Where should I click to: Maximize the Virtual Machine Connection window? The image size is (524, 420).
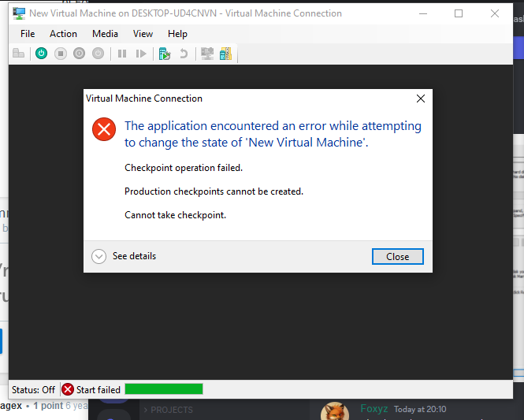pyautogui.click(x=459, y=13)
